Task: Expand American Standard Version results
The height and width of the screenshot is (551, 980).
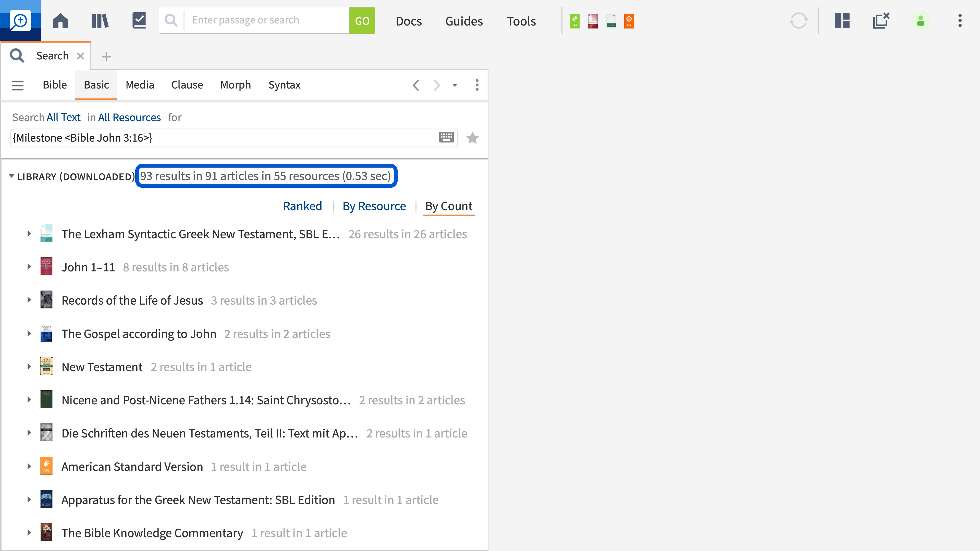Action: (x=29, y=466)
